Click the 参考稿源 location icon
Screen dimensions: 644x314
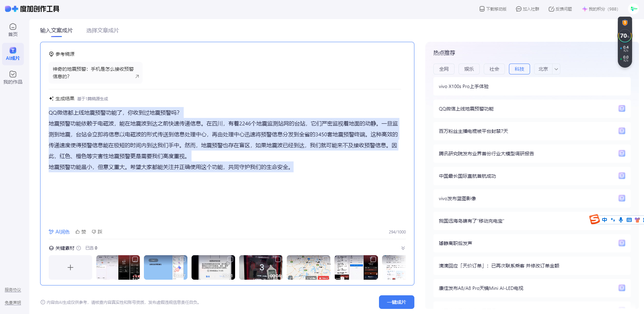click(51, 54)
